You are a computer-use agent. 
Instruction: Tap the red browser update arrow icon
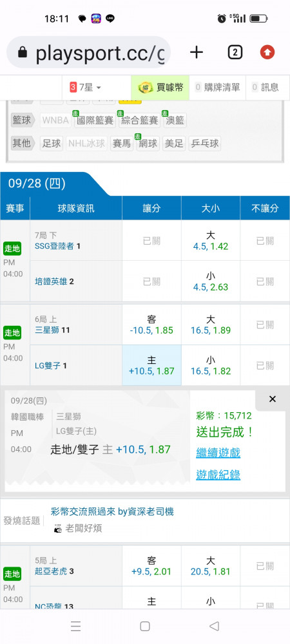tap(267, 52)
